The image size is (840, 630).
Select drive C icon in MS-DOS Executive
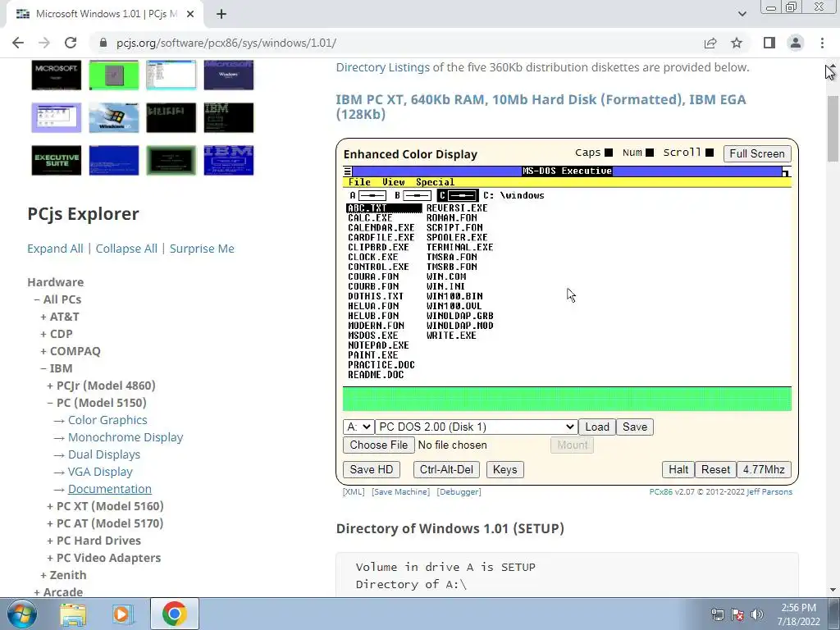(458, 195)
